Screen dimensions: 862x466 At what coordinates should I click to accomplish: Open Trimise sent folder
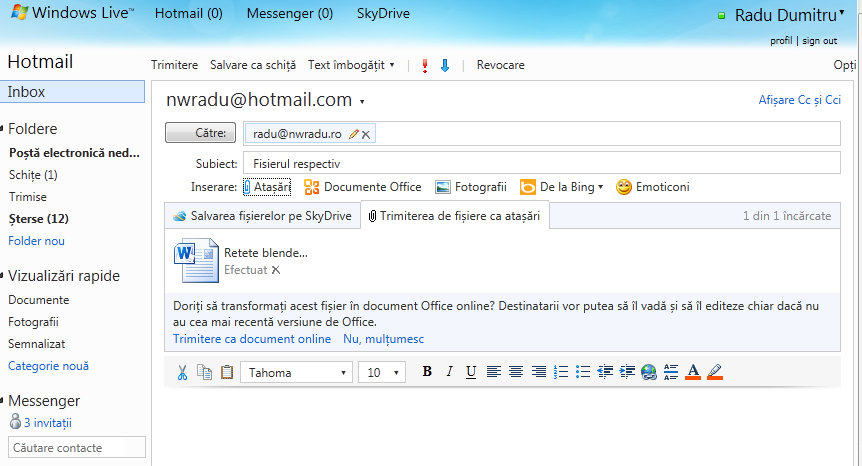27,197
